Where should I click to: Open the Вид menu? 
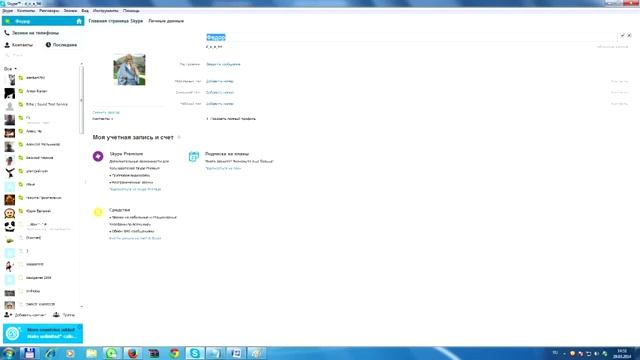click(84, 11)
